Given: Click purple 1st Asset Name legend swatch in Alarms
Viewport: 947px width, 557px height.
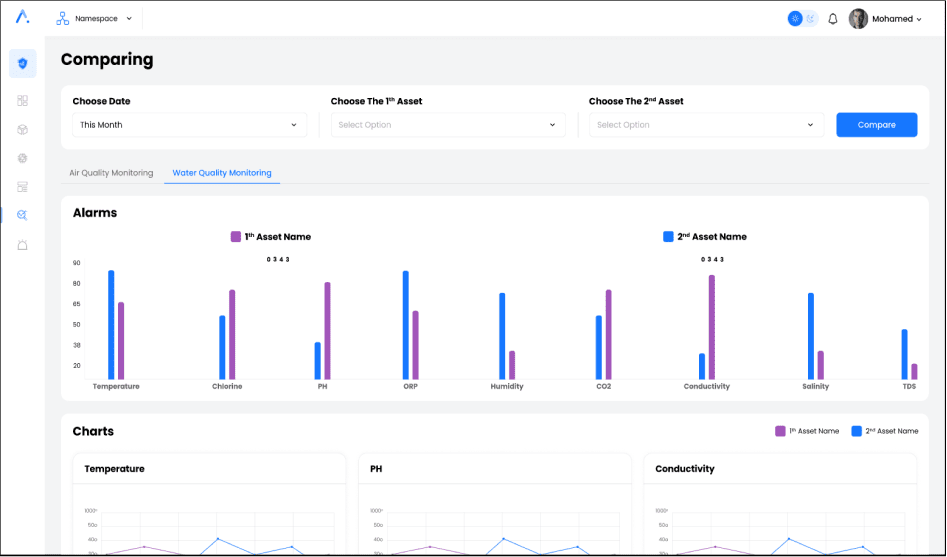Looking at the screenshot, I should pos(236,237).
